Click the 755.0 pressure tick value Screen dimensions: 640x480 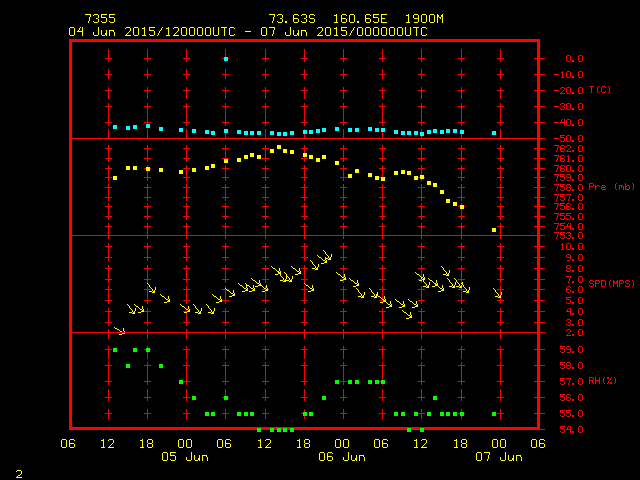pos(569,216)
